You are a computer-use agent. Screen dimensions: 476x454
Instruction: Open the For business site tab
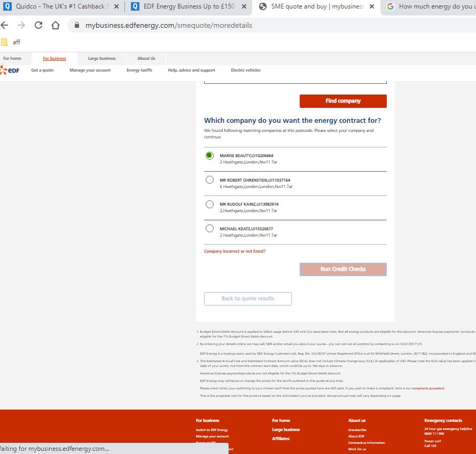(54, 58)
